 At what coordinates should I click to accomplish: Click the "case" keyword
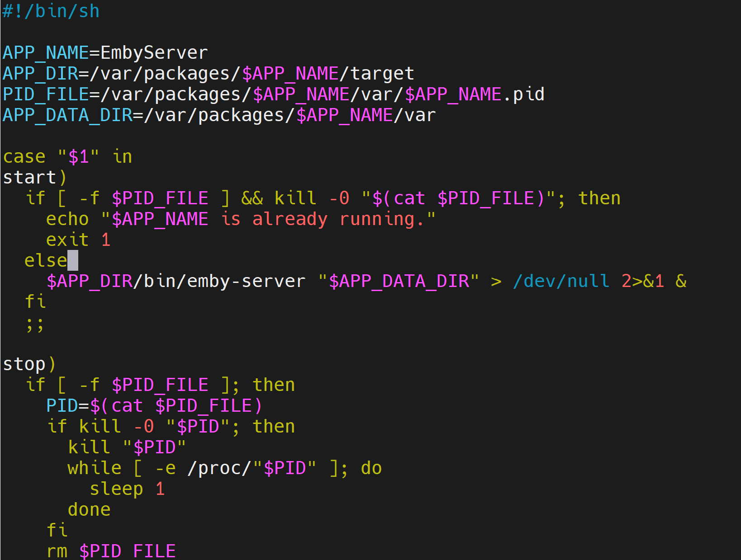24,157
